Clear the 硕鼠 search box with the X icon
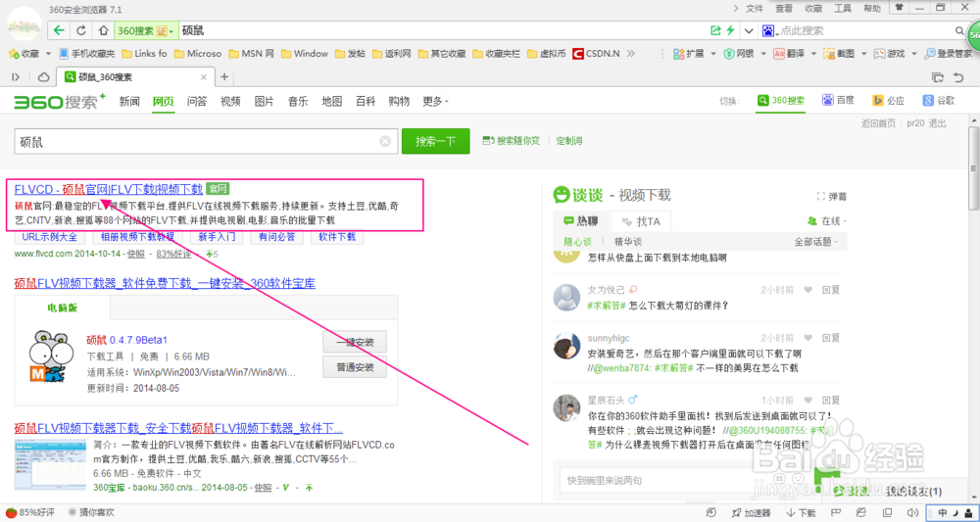The height and width of the screenshot is (522, 980). pos(385,141)
